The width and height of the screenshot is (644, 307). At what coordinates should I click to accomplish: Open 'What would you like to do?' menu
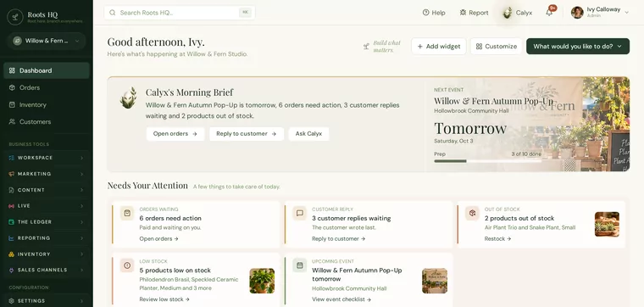578,47
